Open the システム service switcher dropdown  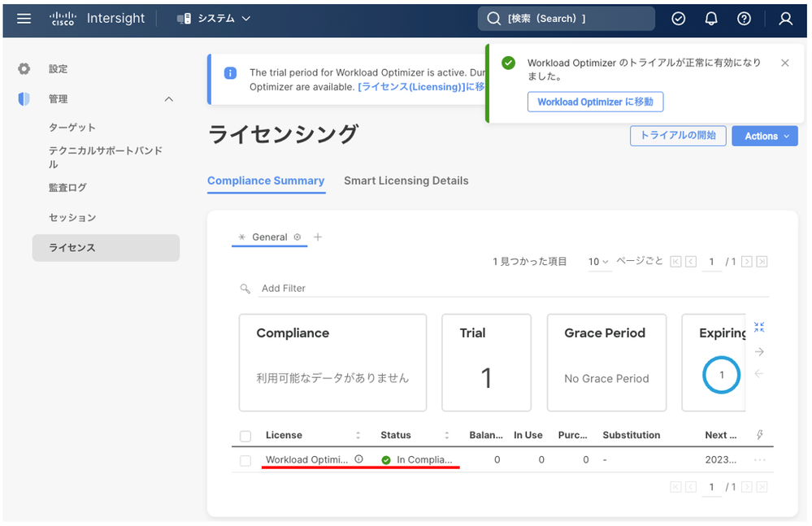click(214, 19)
